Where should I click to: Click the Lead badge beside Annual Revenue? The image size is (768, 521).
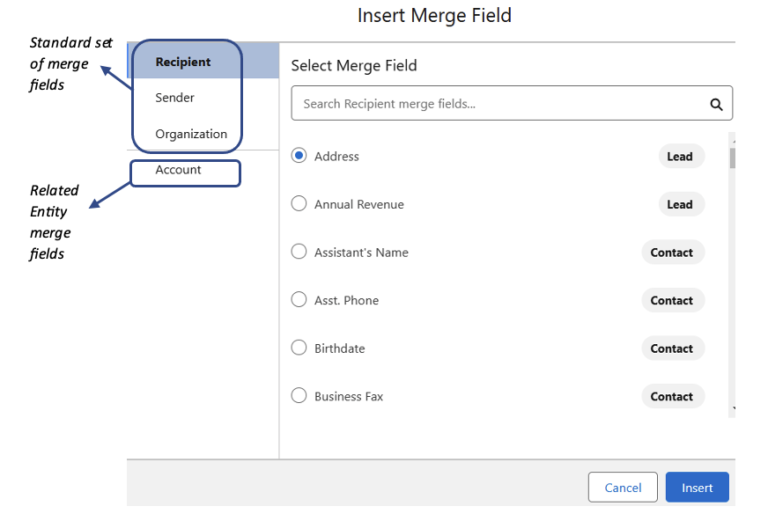pyautogui.click(x=681, y=204)
